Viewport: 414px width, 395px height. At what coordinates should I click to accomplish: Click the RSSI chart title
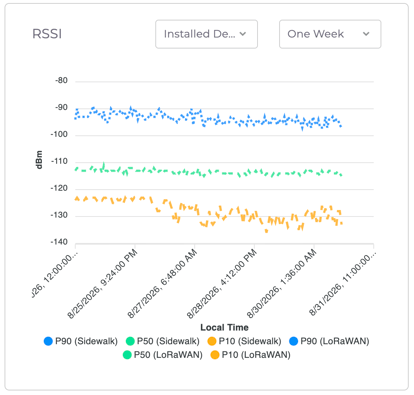[x=47, y=34]
